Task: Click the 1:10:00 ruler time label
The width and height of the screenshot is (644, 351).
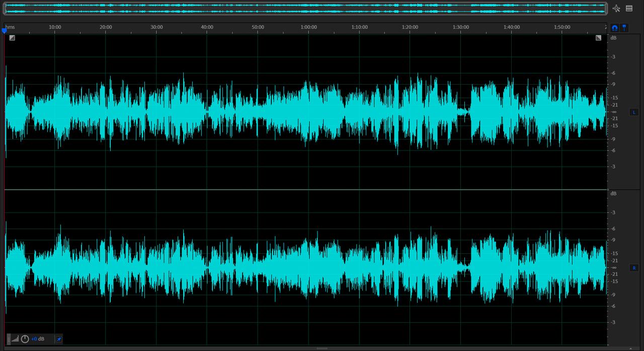Action: pos(359,27)
